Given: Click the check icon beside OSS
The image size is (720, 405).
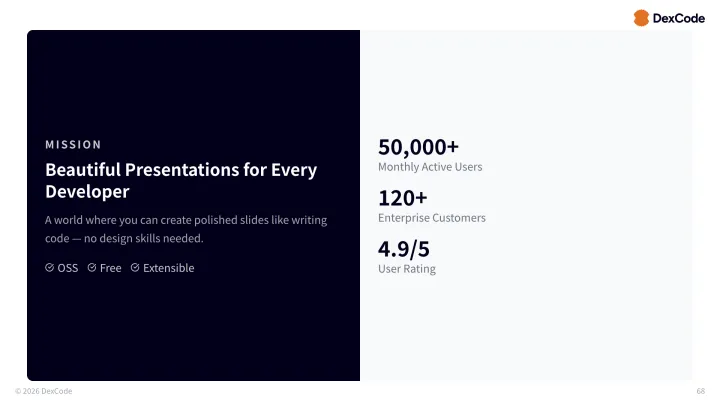Looking at the screenshot, I should pyautogui.click(x=50, y=268).
